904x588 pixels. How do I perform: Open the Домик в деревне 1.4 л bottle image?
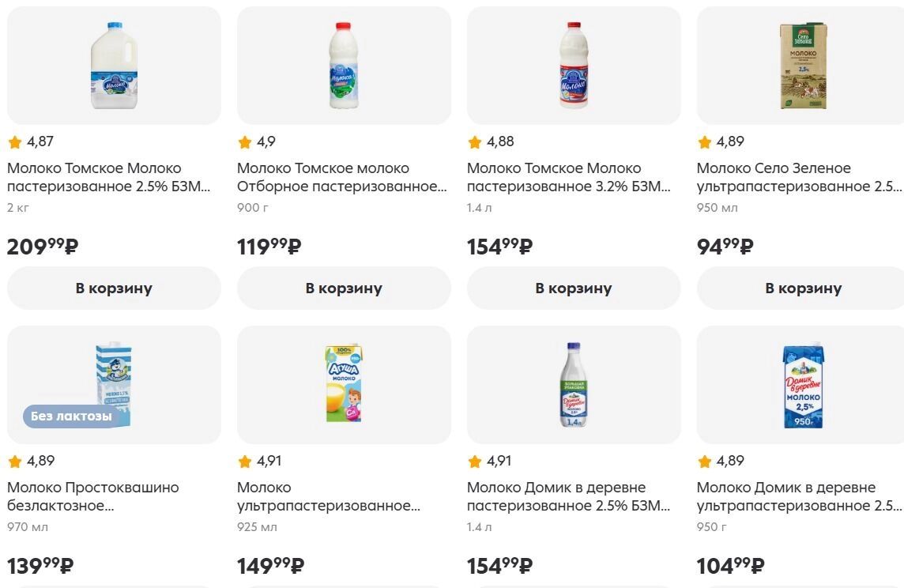click(x=574, y=384)
